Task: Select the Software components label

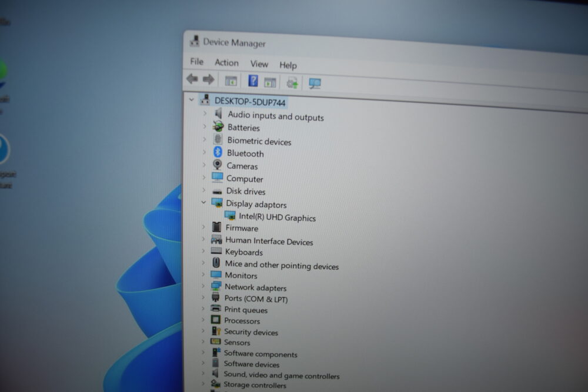Action: (x=260, y=353)
